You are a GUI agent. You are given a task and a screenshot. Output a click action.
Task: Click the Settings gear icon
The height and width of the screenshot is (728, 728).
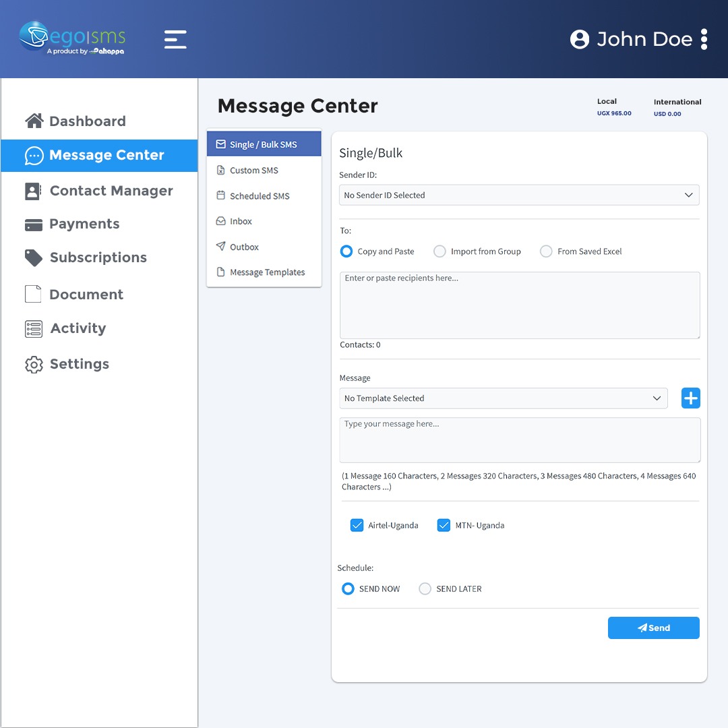coord(34,365)
